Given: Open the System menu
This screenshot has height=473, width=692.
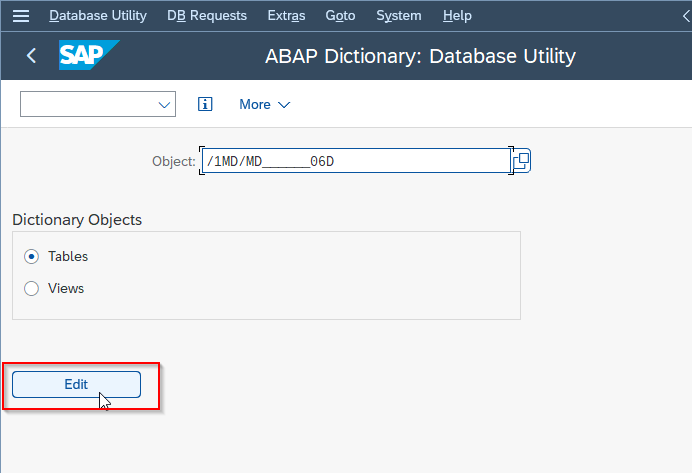Looking at the screenshot, I should pyautogui.click(x=399, y=16).
